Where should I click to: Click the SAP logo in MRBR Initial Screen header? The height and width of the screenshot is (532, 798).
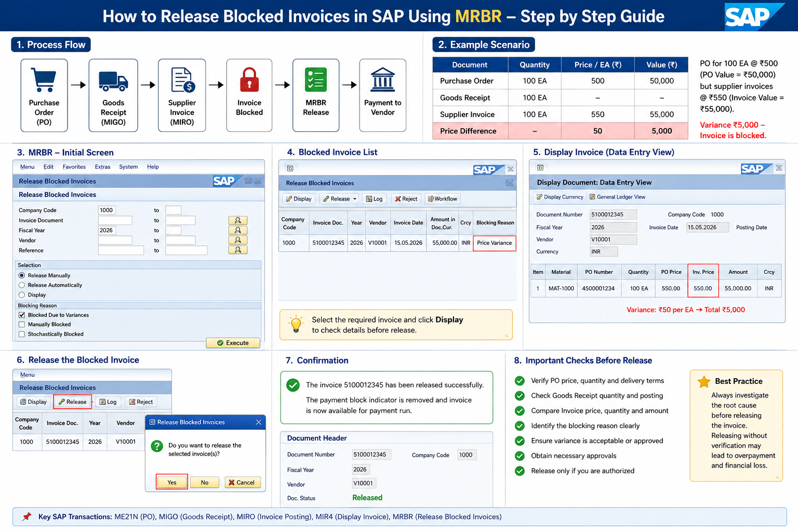coord(227,181)
